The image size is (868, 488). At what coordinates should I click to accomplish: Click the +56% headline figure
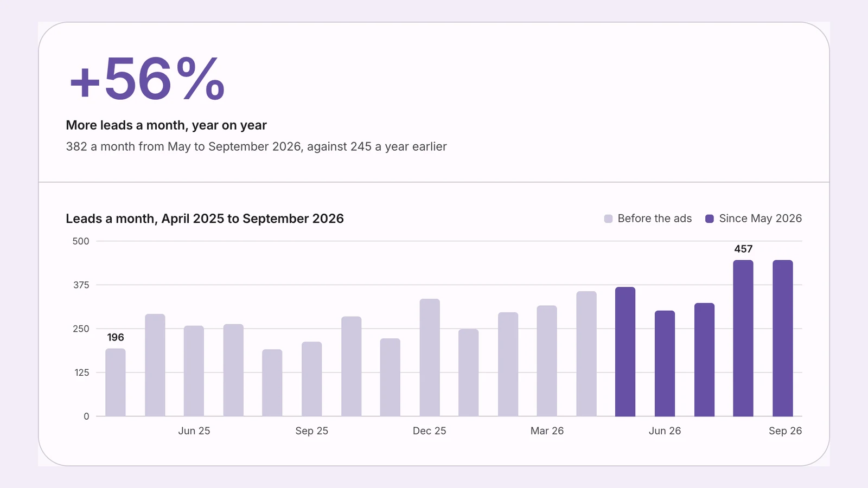click(x=147, y=79)
